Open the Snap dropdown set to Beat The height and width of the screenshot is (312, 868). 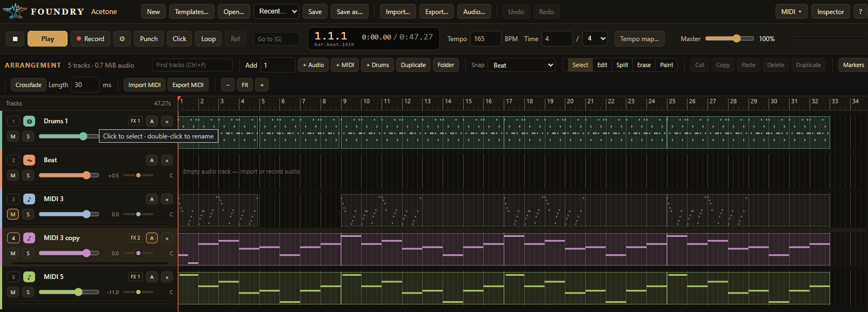pos(522,65)
